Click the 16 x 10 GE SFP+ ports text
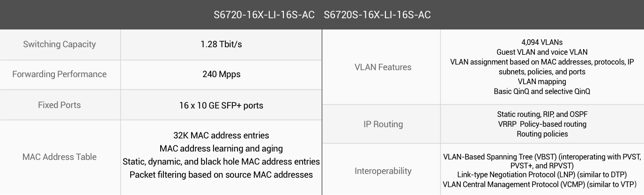644x195 pixels. [x=221, y=105]
